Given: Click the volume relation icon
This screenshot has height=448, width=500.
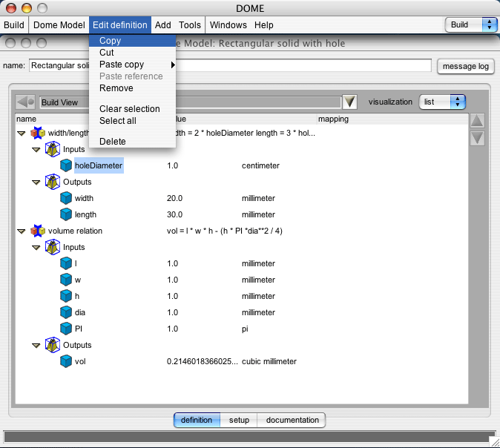Looking at the screenshot, I should [x=38, y=231].
